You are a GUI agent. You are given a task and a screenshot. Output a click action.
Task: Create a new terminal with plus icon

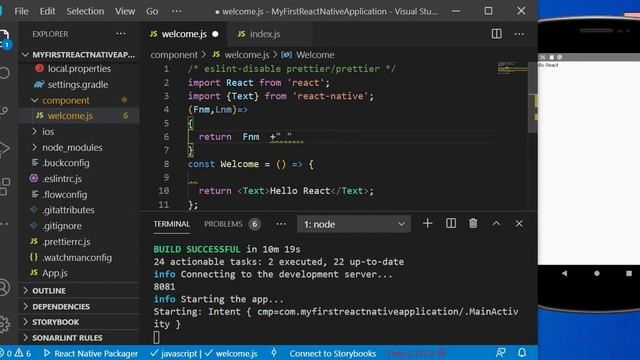coord(427,224)
